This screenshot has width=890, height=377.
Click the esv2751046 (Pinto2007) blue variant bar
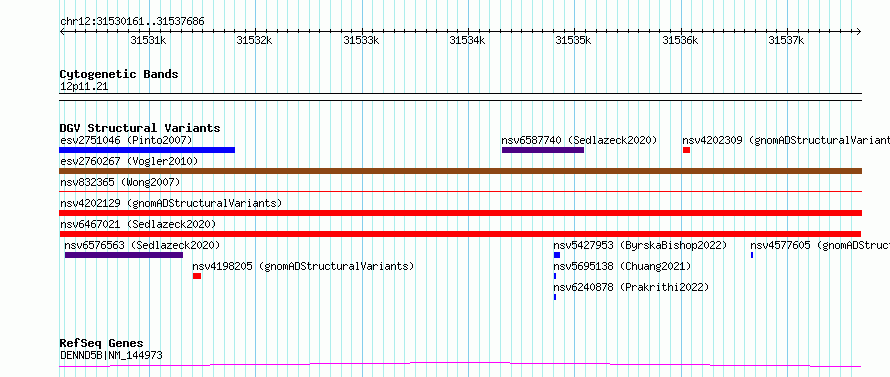pos(147,150)
